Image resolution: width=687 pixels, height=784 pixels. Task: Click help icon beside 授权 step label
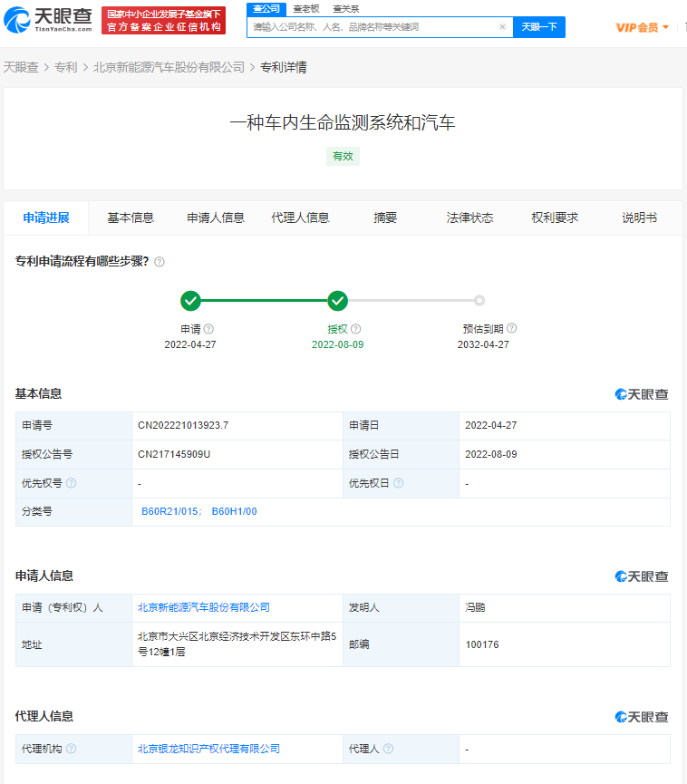356,329
